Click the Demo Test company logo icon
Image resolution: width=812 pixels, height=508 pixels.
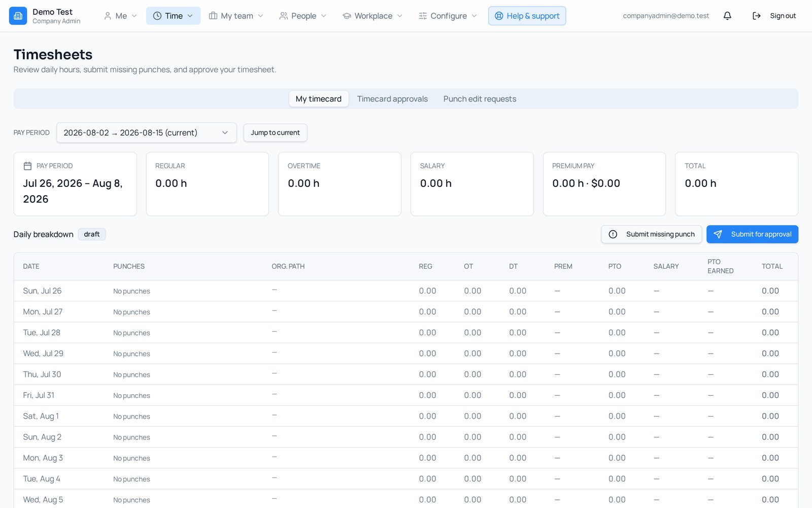tap(18, 16)
